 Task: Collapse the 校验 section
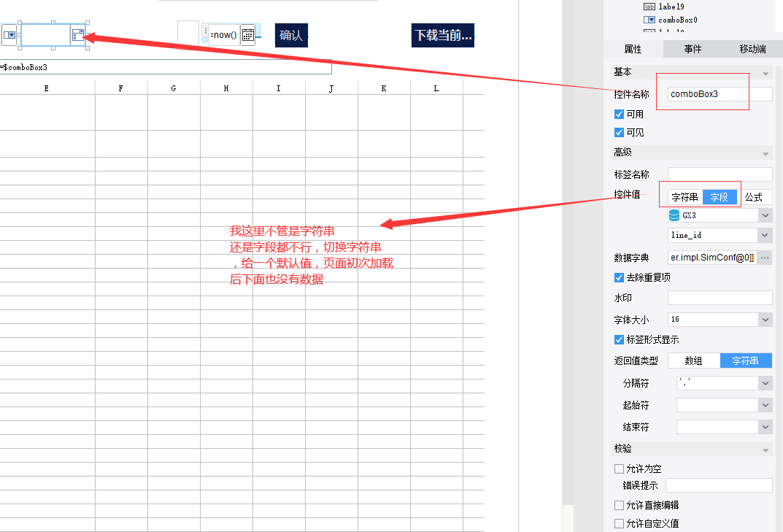click(x=765, y=450)
